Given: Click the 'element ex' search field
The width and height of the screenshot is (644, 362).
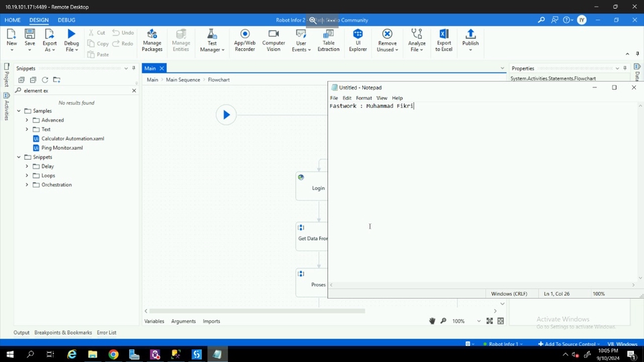Looking at the screenshot, I should click(x=76, y=91).
